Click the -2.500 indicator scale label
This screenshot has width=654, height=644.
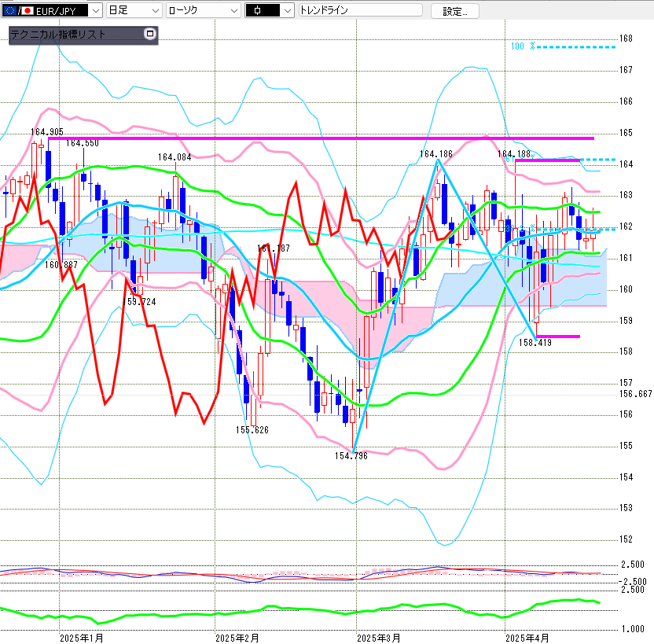(633, 581)
